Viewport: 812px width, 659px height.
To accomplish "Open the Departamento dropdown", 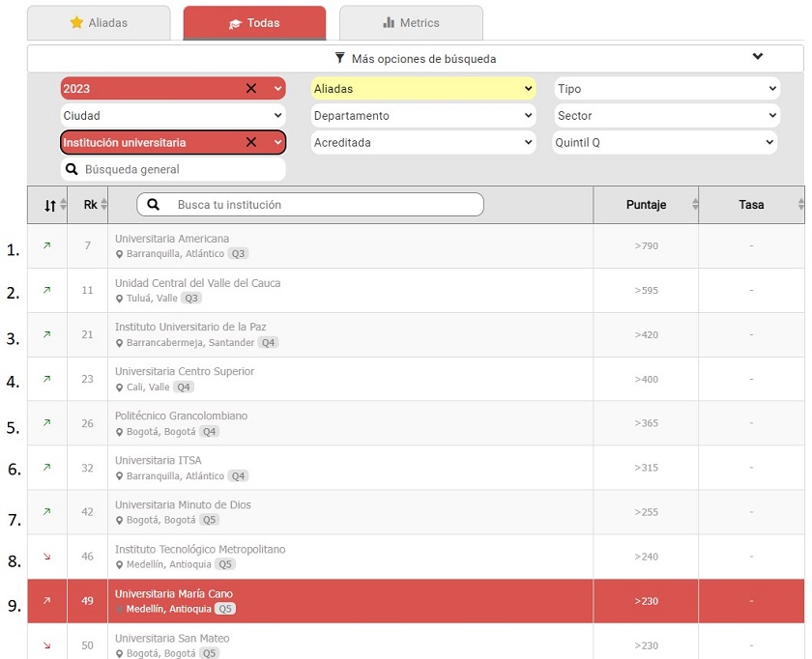I will [423, 115].
